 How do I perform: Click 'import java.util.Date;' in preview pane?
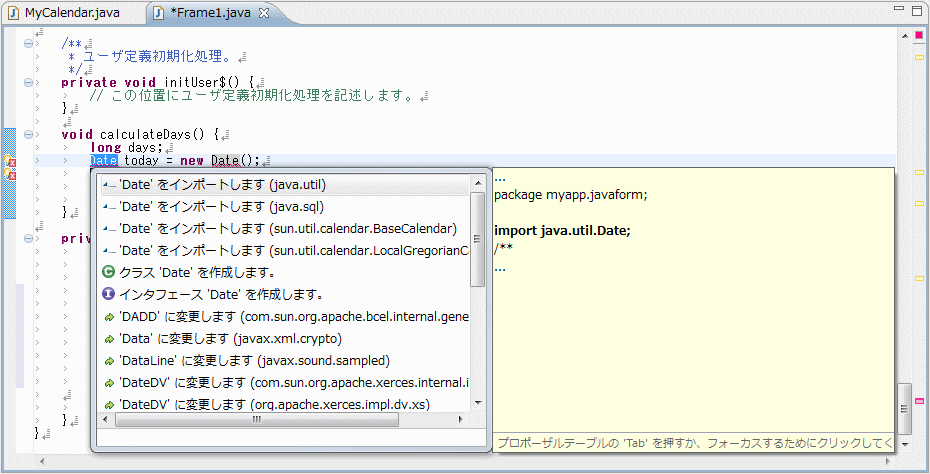click(x=562, y=231)
